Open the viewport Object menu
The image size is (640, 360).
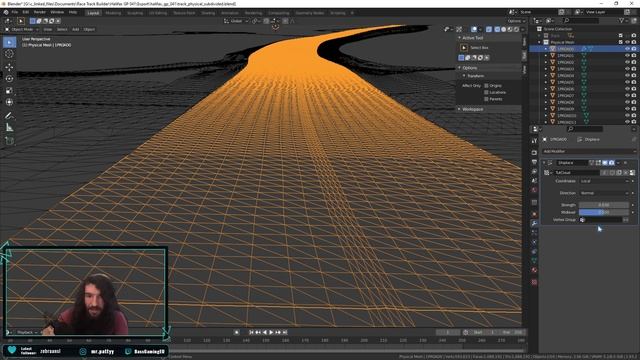[89, 29]
